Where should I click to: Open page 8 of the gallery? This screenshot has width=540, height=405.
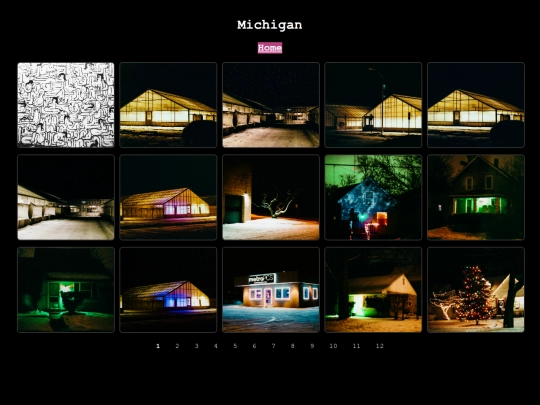pyautogui.click(x=292, y=346)
